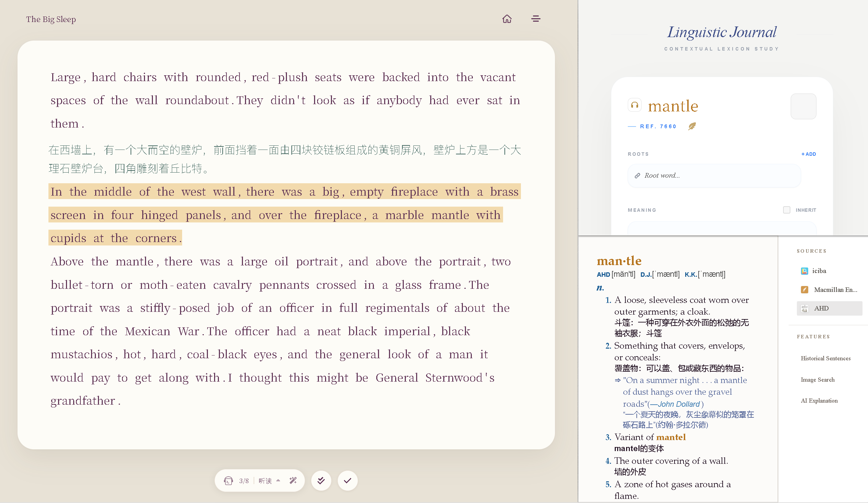This screenshot has width=868, height=503.
Task: Click the word 'mantle' in highlighted sentence
Action: tap(450, 215)
